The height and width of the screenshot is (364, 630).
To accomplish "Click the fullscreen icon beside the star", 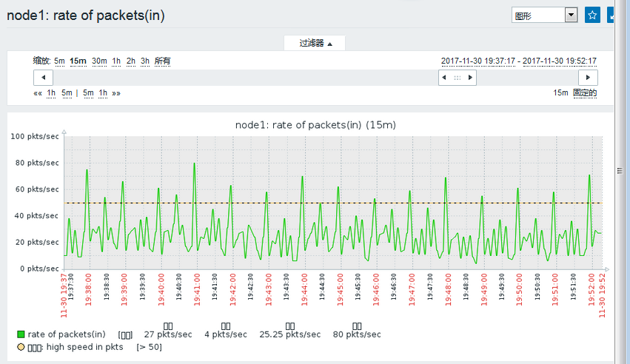I will click(x=611, y=16).
